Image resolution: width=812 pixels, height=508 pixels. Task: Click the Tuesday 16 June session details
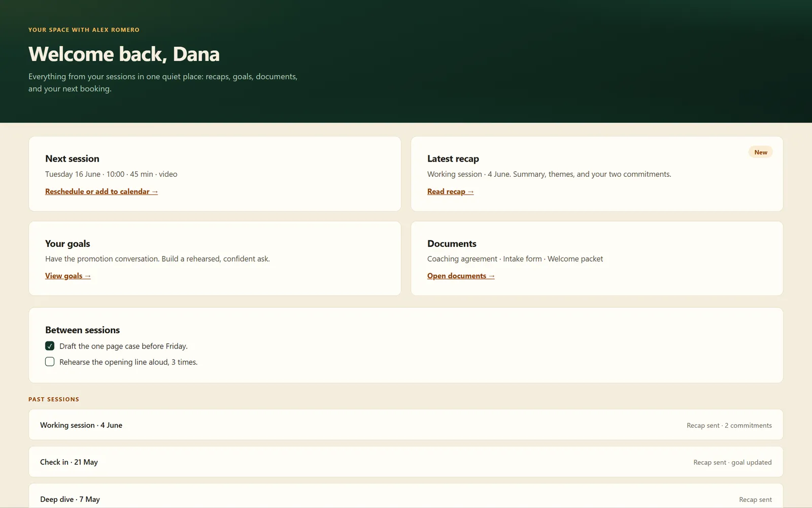click(x=111, y=174)
